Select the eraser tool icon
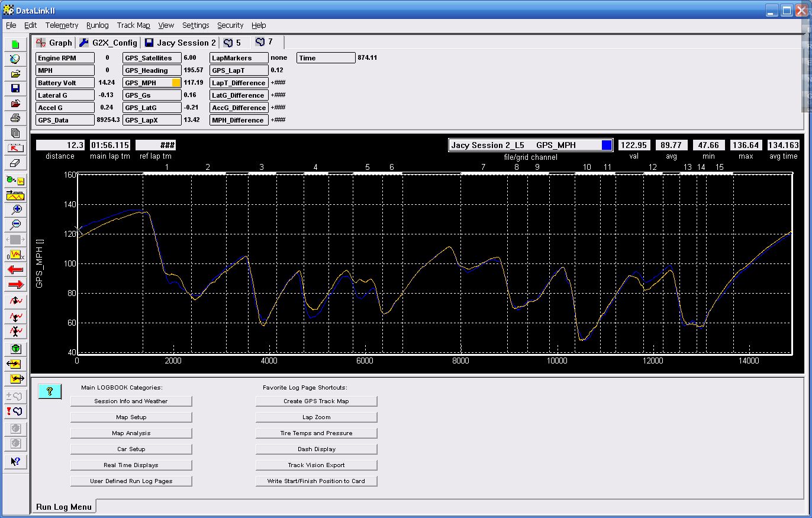This screenshot has height=518, width=812. (15, 163)
